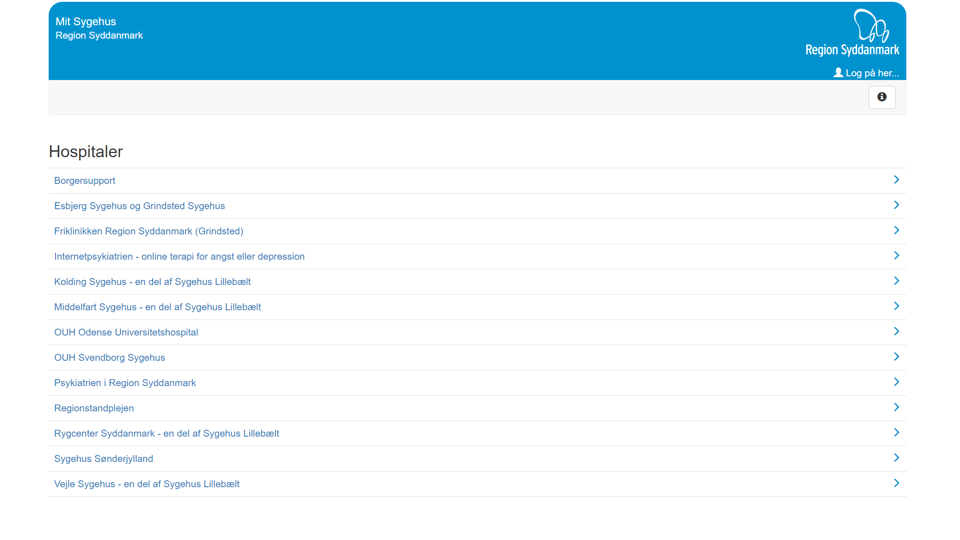Click the user icon beside Log på her
This screenshot has width=960, height=540.
[x=838, y=73]
